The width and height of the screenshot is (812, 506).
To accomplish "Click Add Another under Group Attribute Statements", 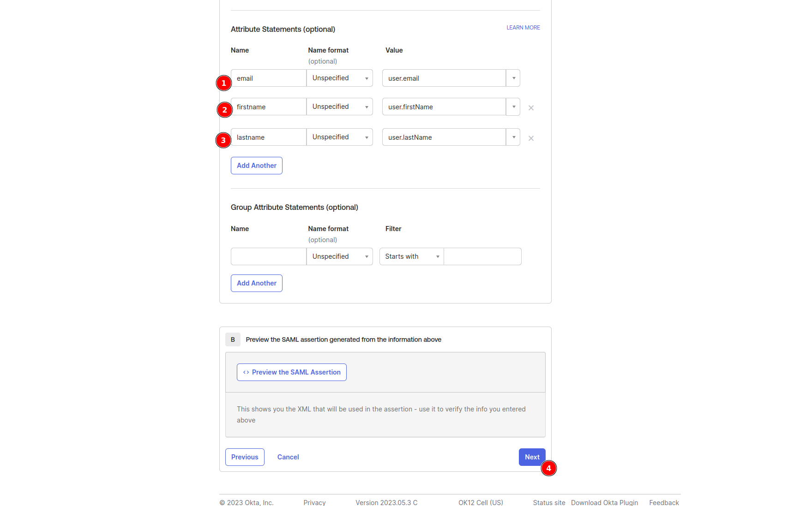I will click(257, 283).
